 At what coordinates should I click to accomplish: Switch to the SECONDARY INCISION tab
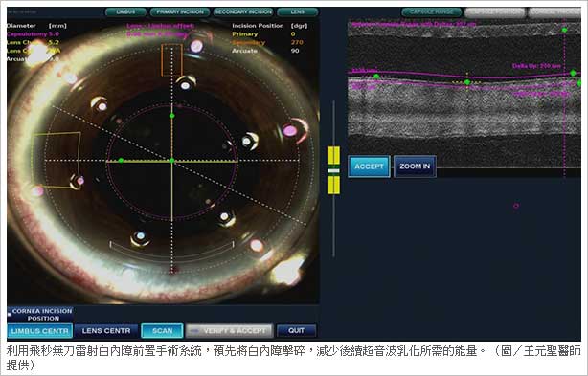pyautogui.click(x=243, y=12)
